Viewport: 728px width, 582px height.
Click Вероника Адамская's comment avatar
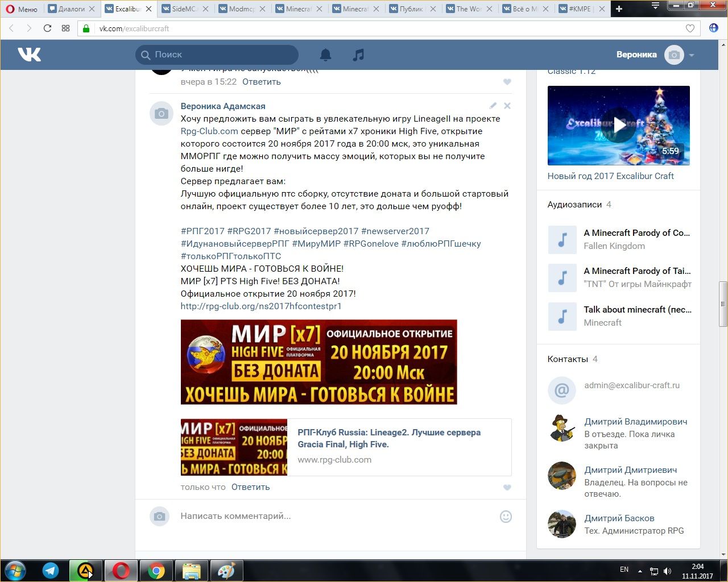pyautogui.click(x=162, y=114)
